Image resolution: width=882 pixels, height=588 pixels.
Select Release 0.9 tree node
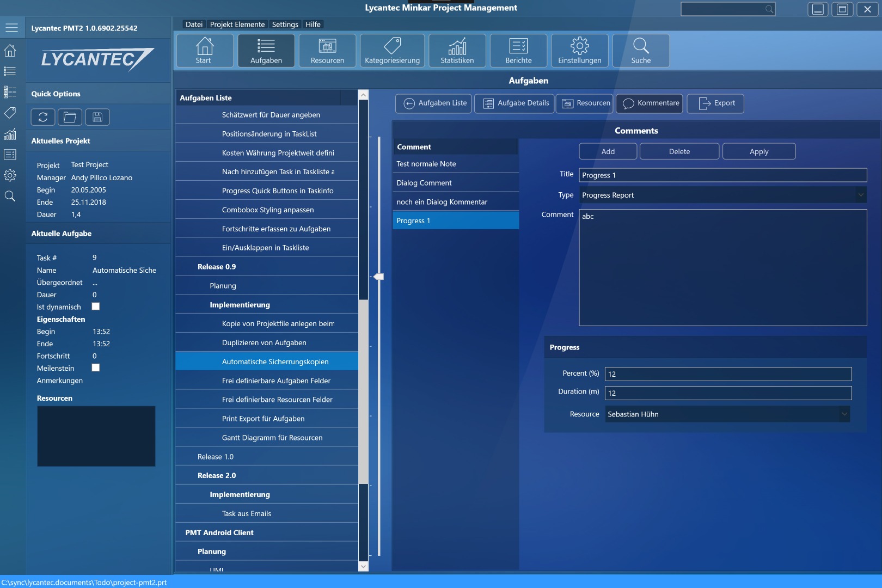coord(267,267)
